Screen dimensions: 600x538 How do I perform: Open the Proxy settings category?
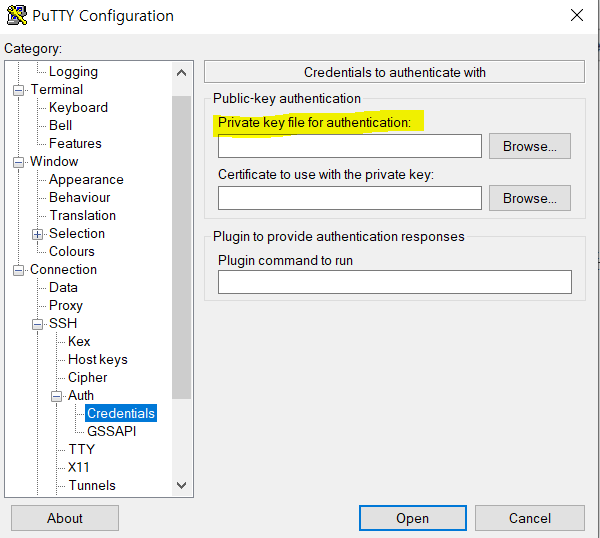[66, 306]
